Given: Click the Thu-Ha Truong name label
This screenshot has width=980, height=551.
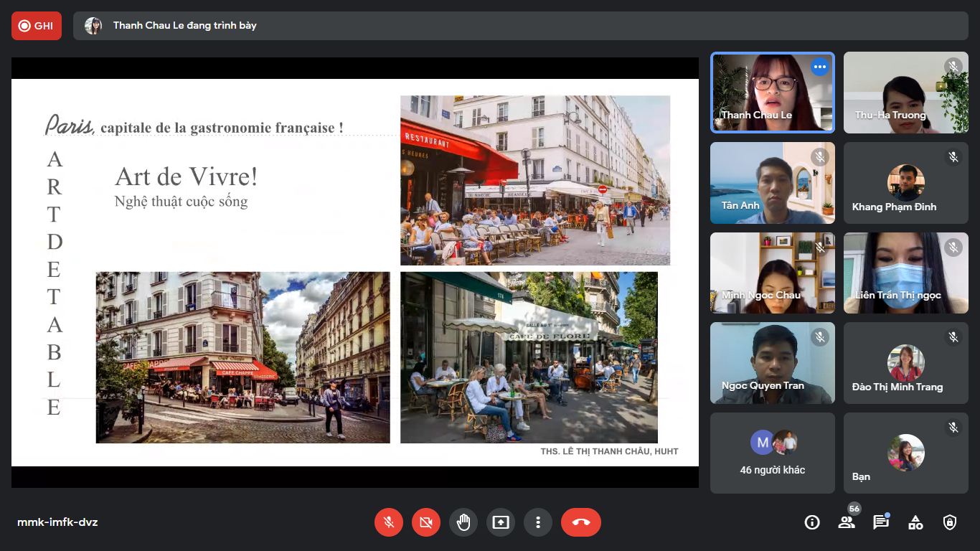Looking at the screenshot, I should click(890, 115).
